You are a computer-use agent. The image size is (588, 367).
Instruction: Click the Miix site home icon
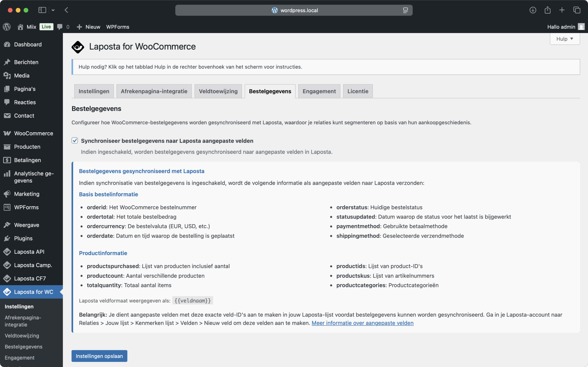pyautogui.click(x=20, y=27)
